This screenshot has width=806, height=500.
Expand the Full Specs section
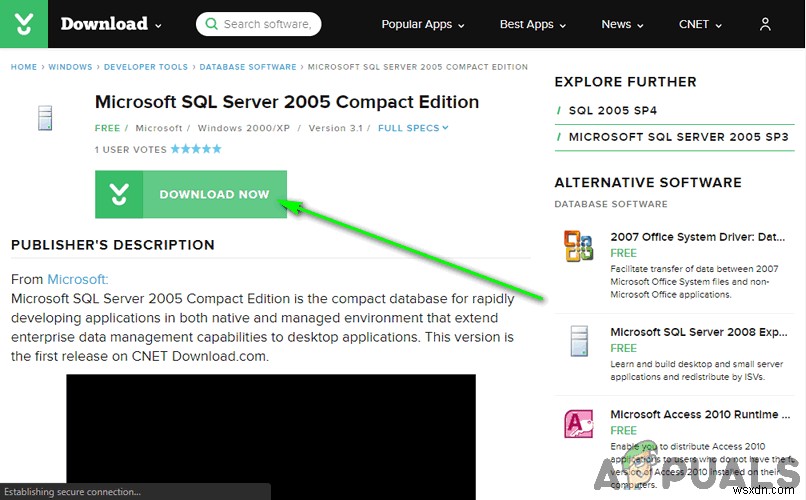tap(413, 128)
